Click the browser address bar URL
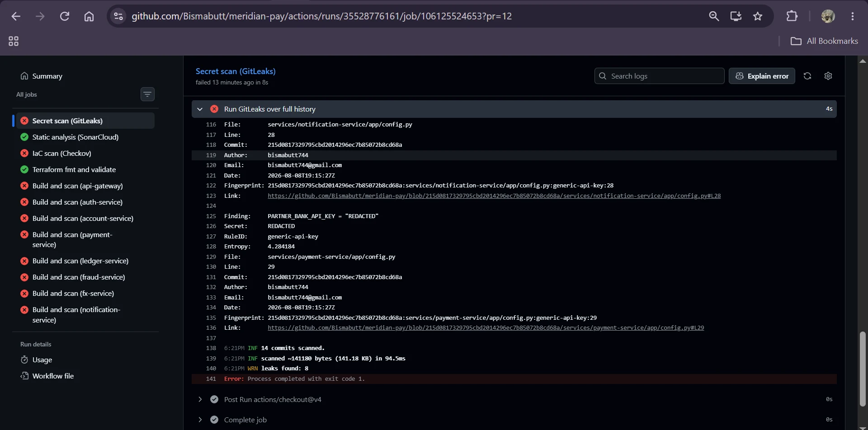The image size is (868, 430). pos(322,16)
